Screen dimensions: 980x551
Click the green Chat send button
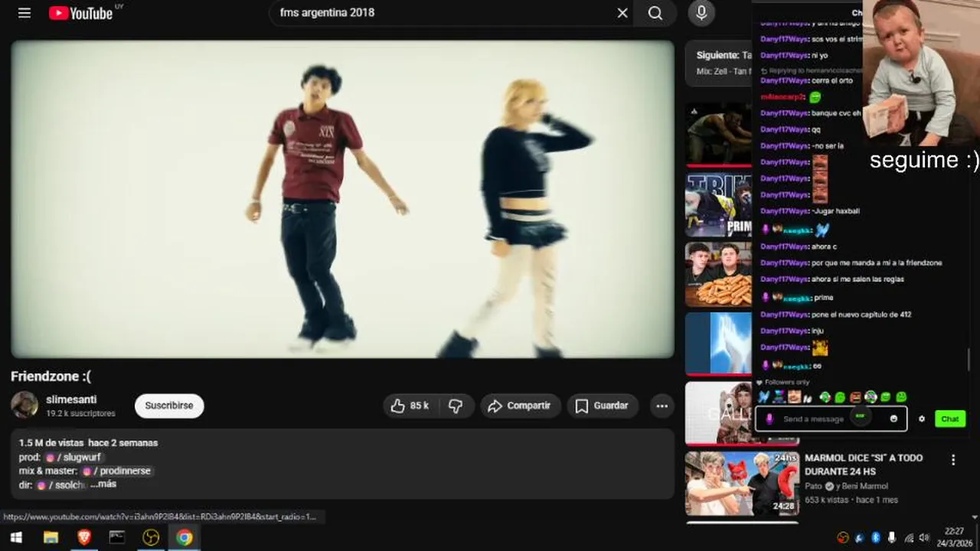[950, 419]
